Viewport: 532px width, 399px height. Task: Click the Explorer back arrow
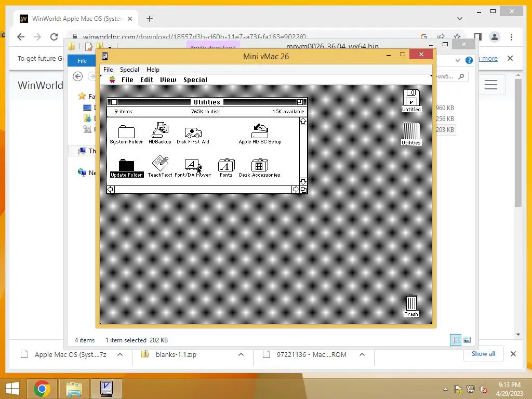78,77
